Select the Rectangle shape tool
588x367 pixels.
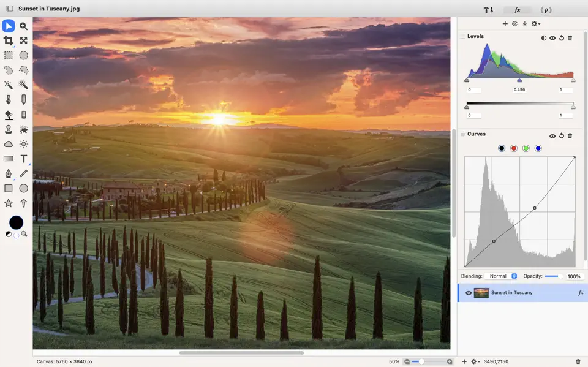(x=8, y=188)
